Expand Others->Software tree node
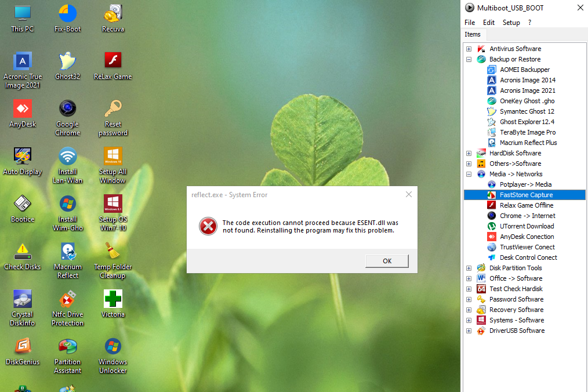The height and width of the screenshot is (392, 588). point(469,164)
